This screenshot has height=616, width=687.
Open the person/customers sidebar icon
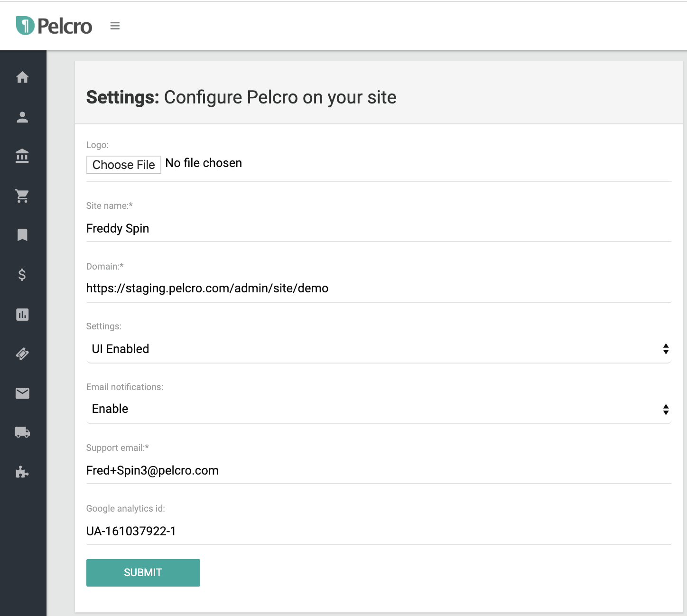22,117
